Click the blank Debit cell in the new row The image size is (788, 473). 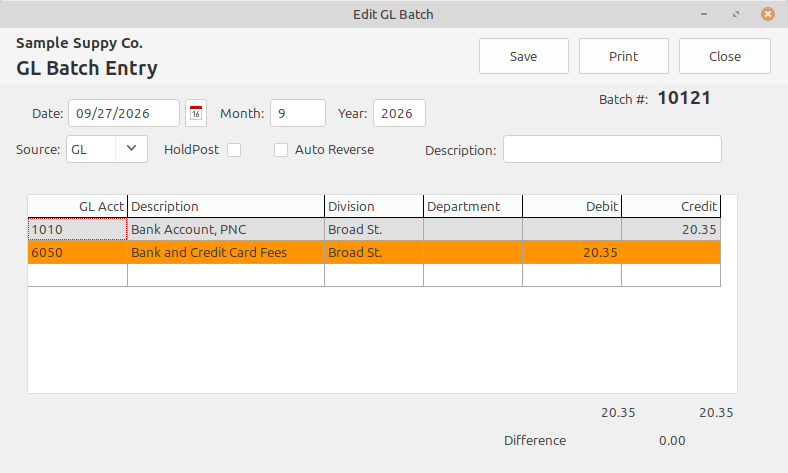tap(572, 275)
